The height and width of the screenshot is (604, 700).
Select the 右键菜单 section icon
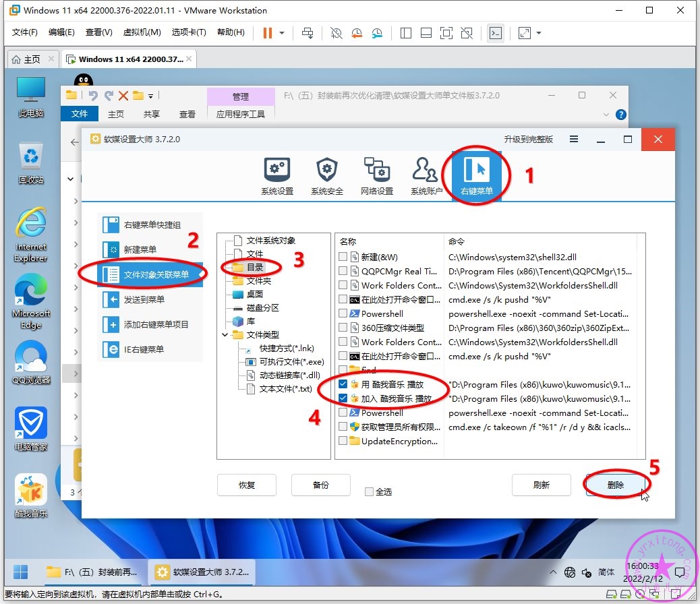(x=477, y=176)
